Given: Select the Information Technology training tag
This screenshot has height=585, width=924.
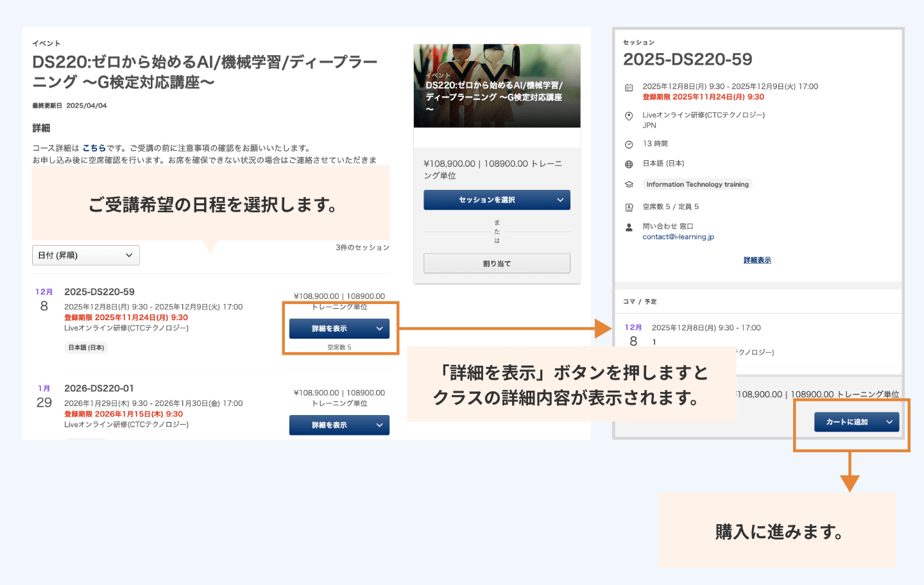Looking at the screenshot, I should 697,185.
